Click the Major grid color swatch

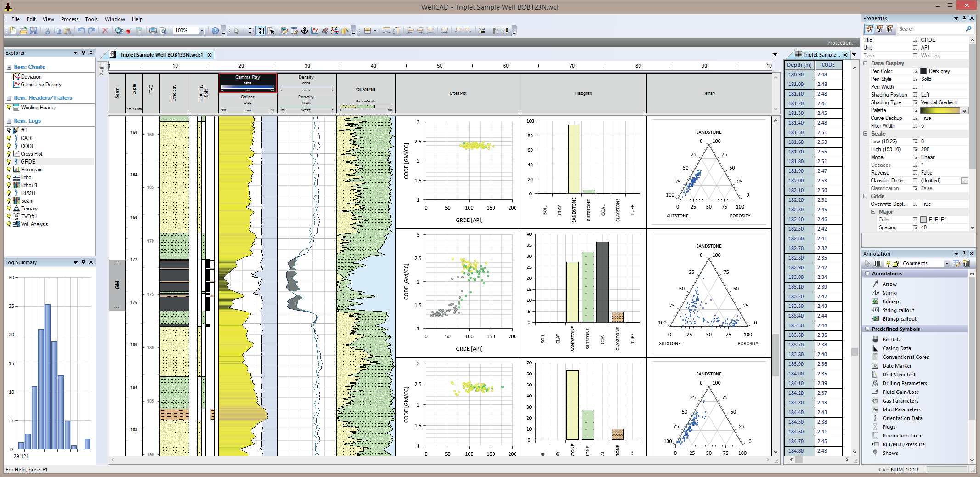point(923,219)
